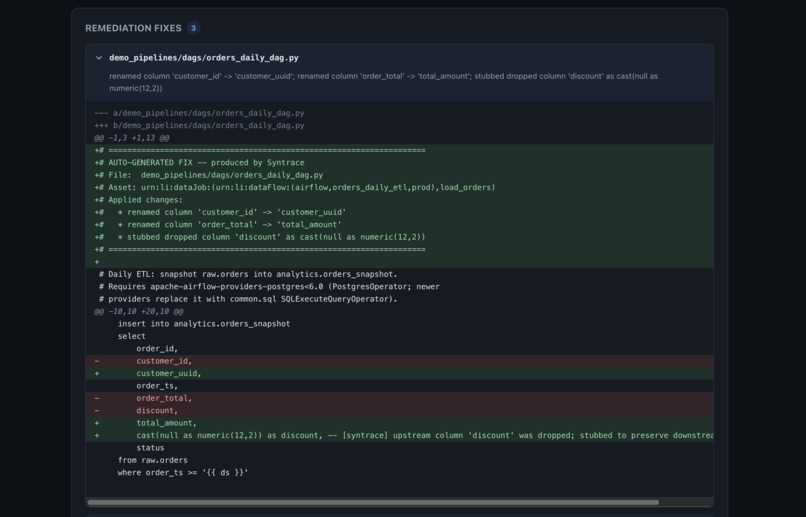Click the added comment about stubbed 'discount' column
The width and height of the screenshot is (806, 517).
[260, 237]
